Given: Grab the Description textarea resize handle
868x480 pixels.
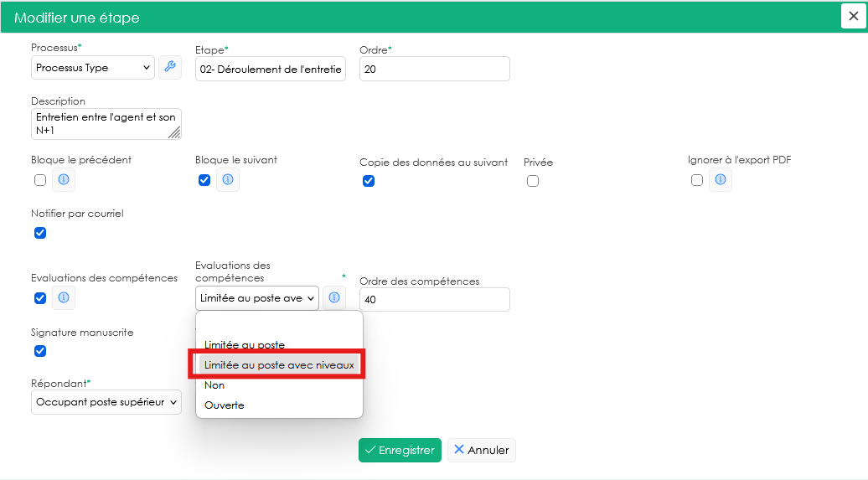Looking at the screenshot, I should pos(175,133).
